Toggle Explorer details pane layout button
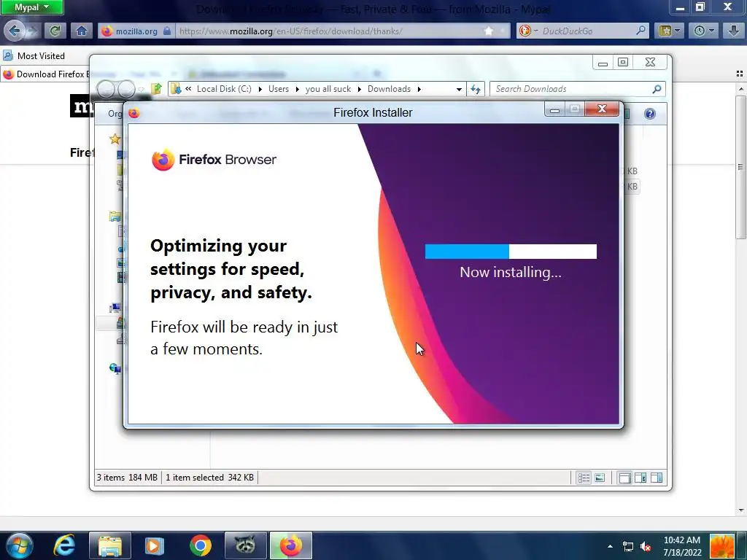The image size is (747, 560). pyautogui.click(x=640, y=478)
